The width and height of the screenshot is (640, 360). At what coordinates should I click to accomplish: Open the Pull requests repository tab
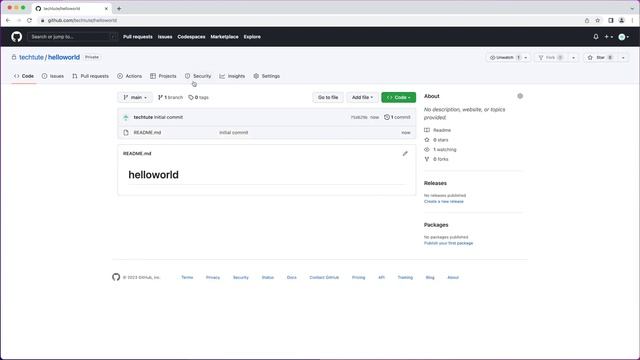[91, 76]
